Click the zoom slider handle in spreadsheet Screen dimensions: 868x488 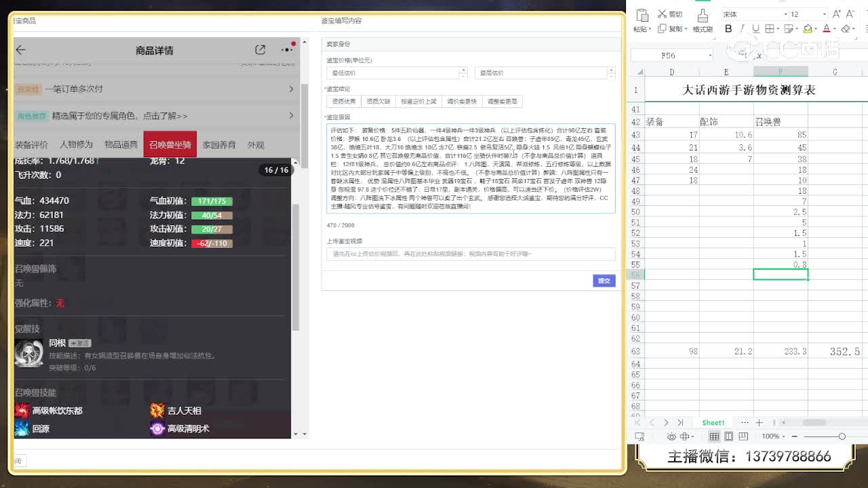point(842,436)
